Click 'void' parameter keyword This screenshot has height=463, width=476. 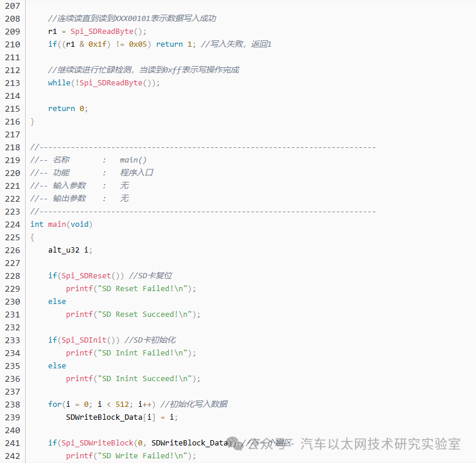tap(79, 224)
